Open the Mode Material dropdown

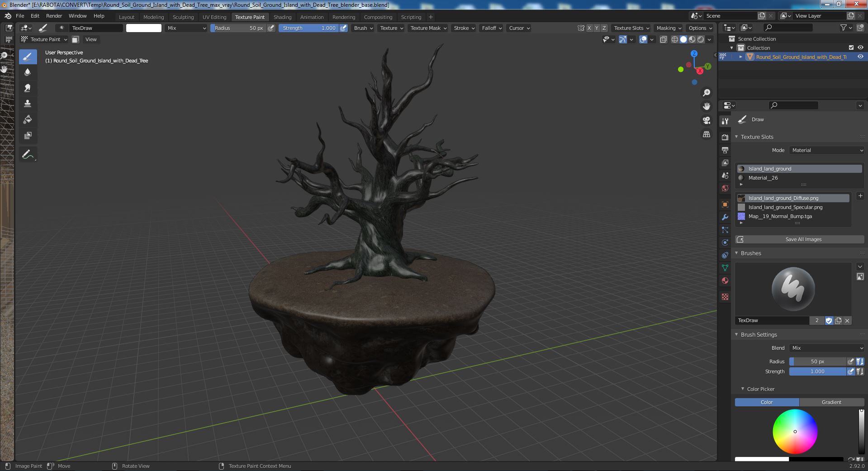click(x=827, y=150)
